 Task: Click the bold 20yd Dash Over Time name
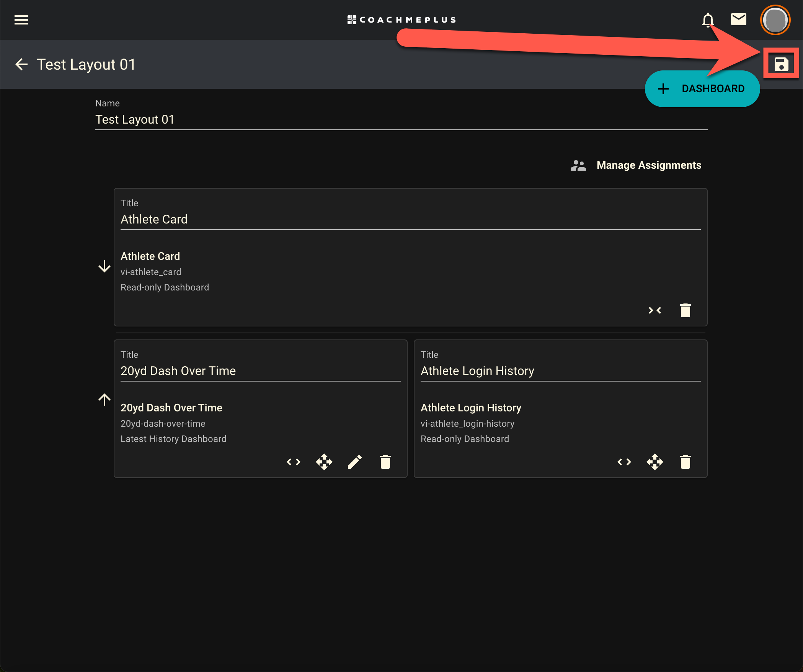tap(171, 408)
